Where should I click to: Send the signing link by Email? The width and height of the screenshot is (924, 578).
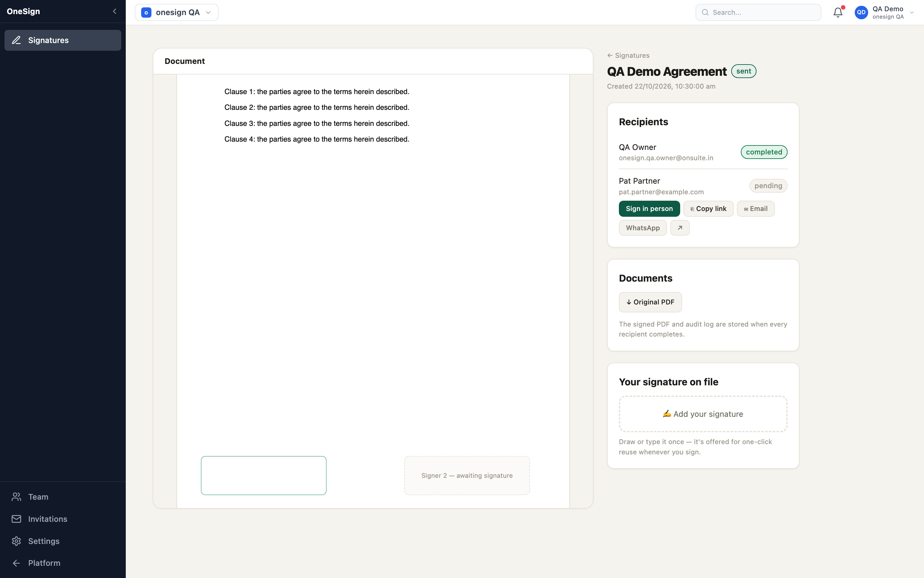[756, 209]
